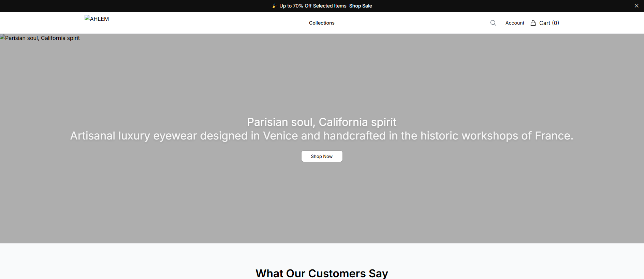Click the word 'France' in the hero subheading

(553, 136)
